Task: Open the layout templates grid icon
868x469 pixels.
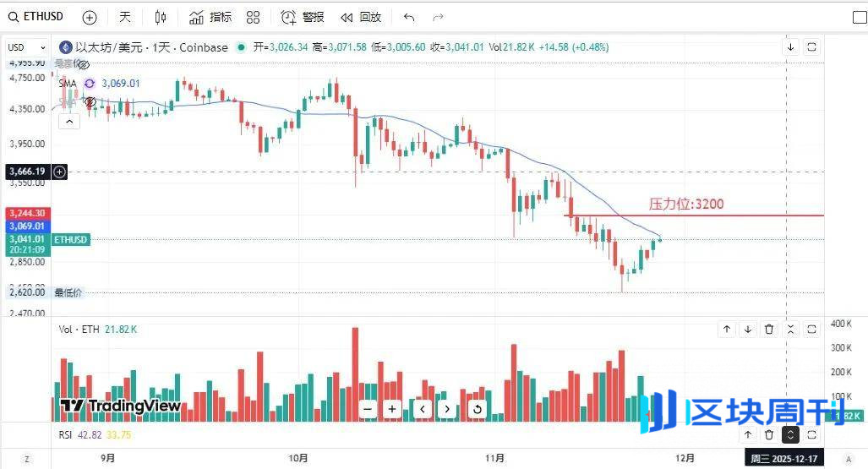Action: [253, 17]
